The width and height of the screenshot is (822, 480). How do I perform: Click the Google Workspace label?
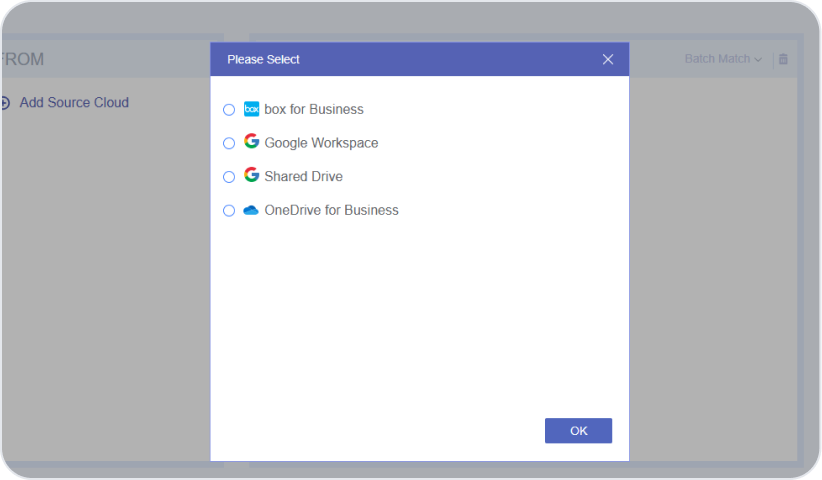click(x=321, y=143)
